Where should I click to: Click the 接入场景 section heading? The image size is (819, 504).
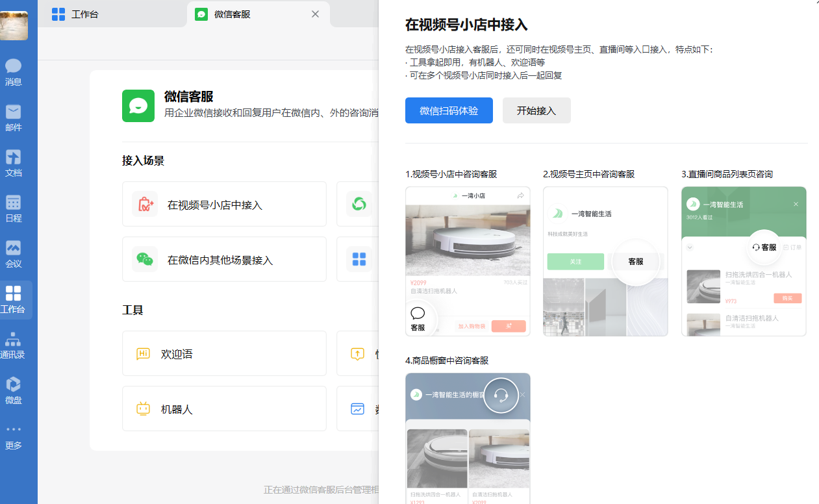pyautogui.click(x=143, y=160)
